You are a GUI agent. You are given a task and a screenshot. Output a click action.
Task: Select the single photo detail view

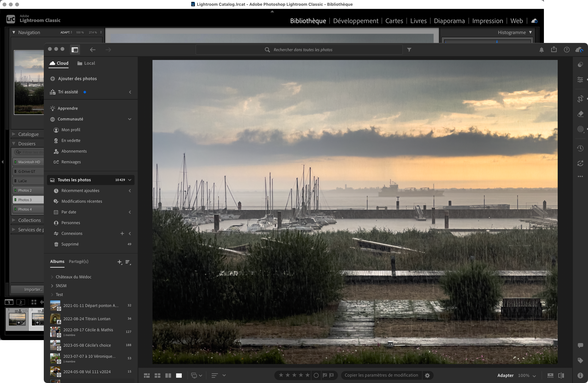(x=179, y=375)
